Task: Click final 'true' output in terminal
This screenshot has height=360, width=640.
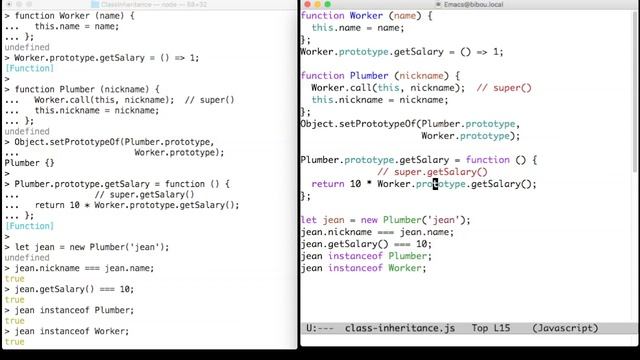Action: point(14,342)
